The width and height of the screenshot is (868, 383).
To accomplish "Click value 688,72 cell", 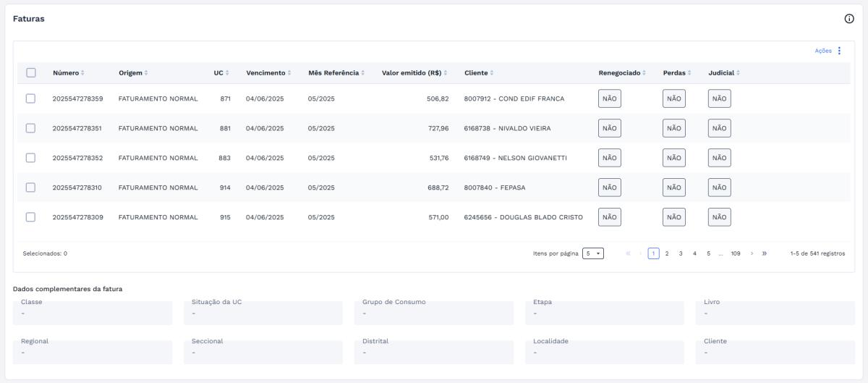I will [438, 187].
